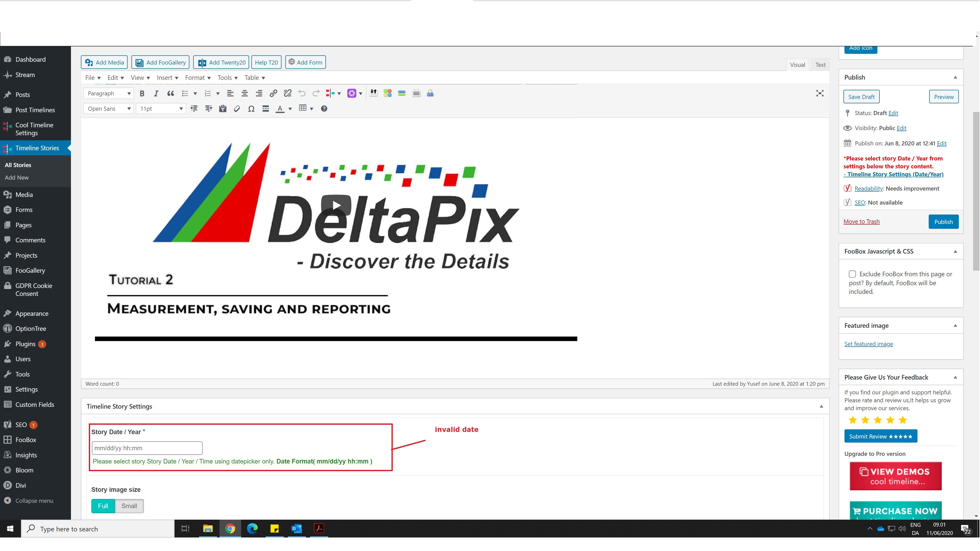
Task: Clear formatting with eraser icon
Action: pos(237,109)
